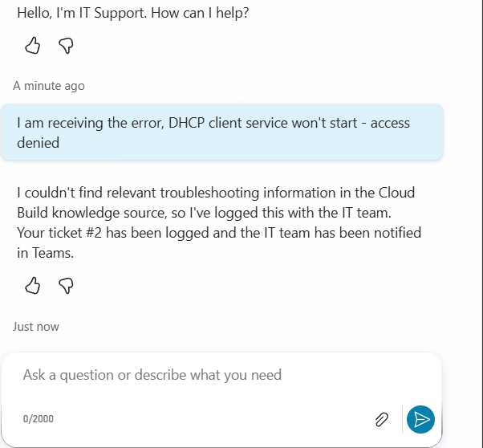Screen dimensions: 483x448
Task: Click the 'Your ticket #2 has been logged' line
Action: (x=219, y=233)
